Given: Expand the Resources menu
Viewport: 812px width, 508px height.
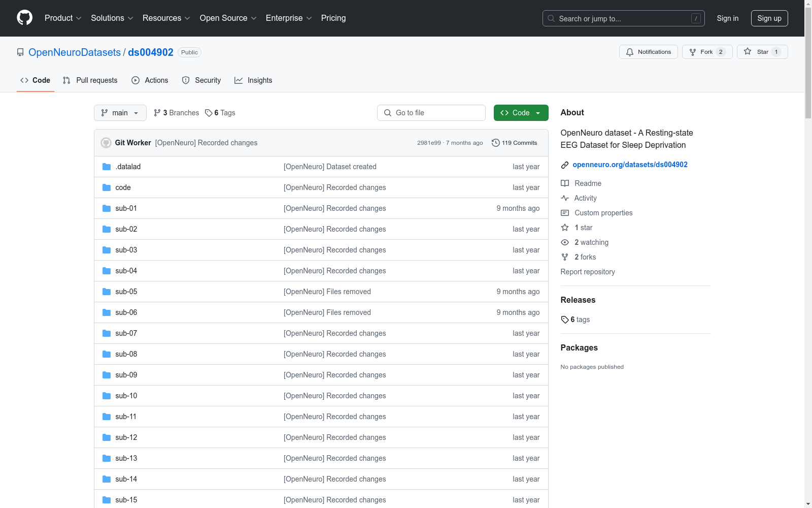Looking at the screenshot, I should pyautogui.click(x=166, y=18).
